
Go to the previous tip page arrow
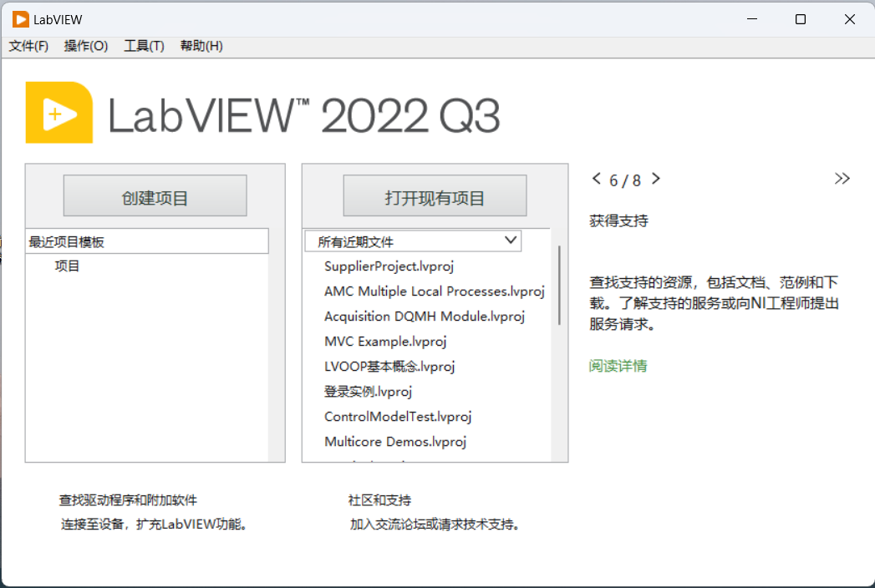597,179
